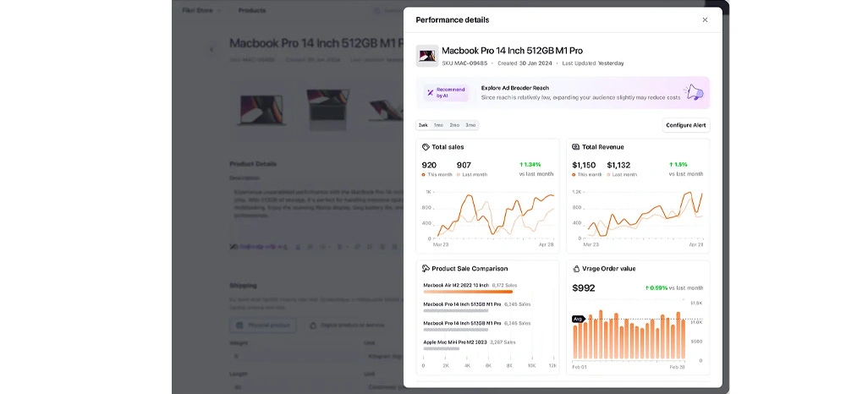This screenshot has height=394, width=868.
Task: Click the 3,287 Sales label
Action: pyautogui.click(x=503, y=342)
